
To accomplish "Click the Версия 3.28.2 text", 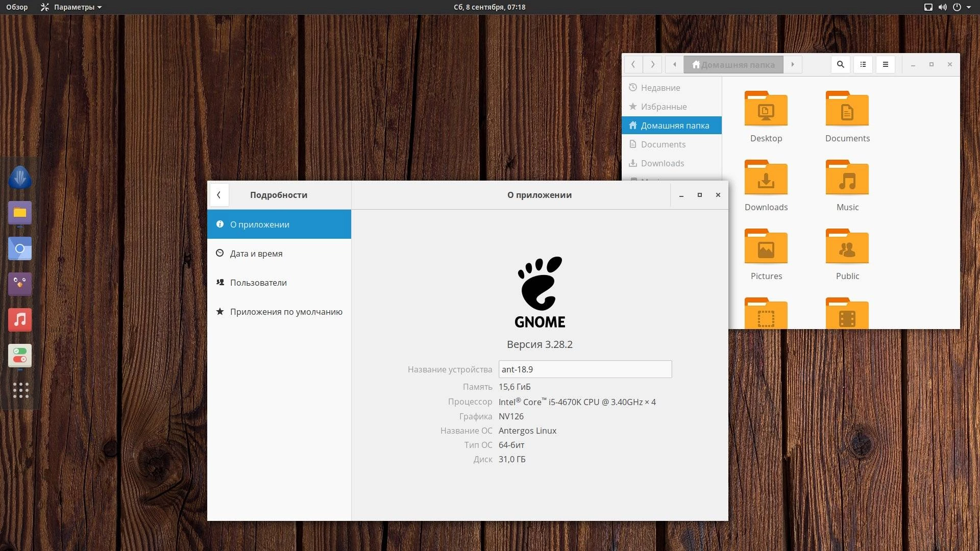I will 540,344.
